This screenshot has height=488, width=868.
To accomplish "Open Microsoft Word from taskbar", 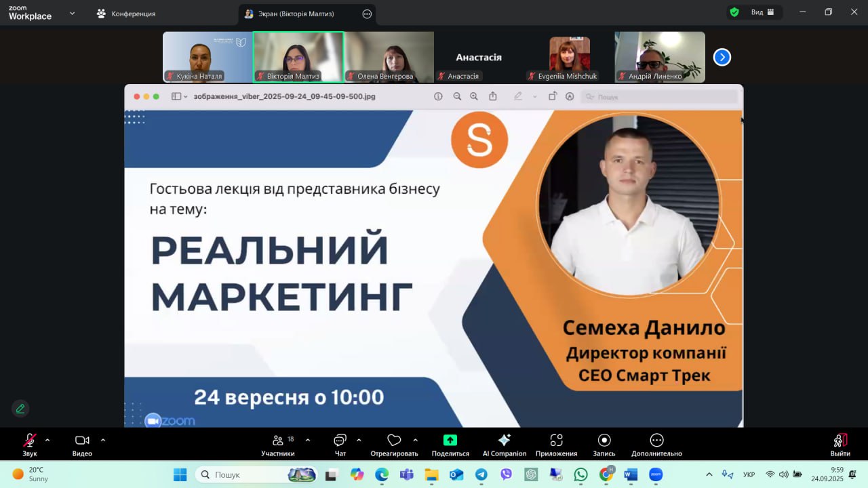I will pyautogui.click(x=631, y=474).
